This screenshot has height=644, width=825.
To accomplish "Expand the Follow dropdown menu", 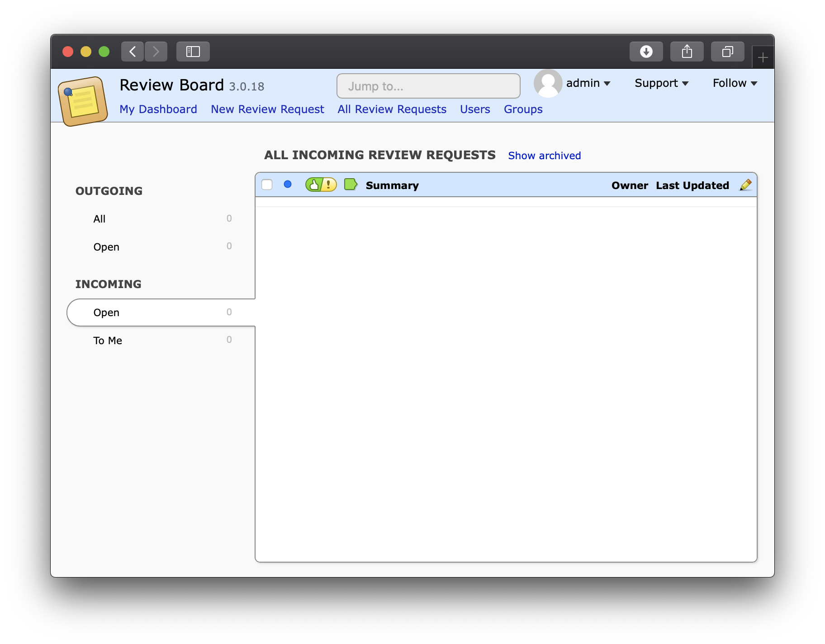I will point(735,83).
